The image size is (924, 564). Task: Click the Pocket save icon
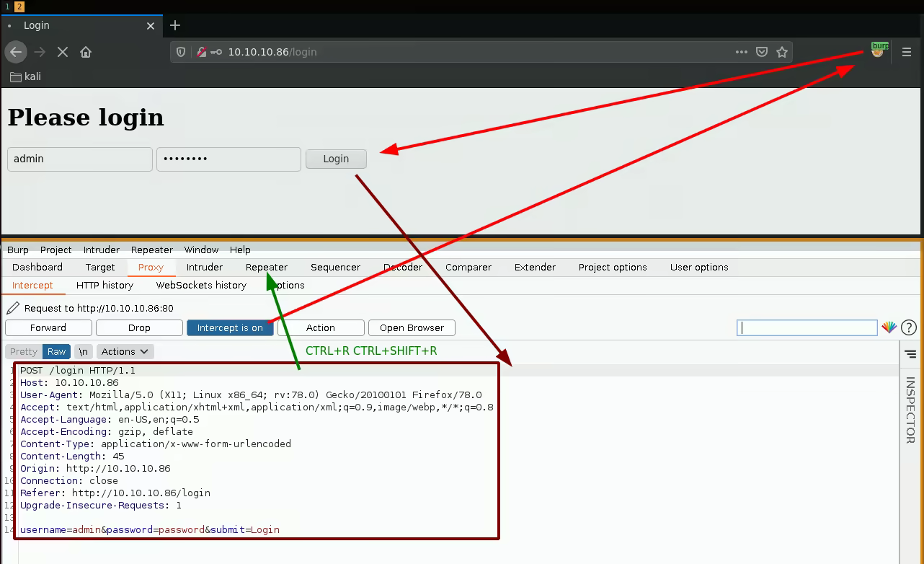pyautogui.click(x=762, y=52)
